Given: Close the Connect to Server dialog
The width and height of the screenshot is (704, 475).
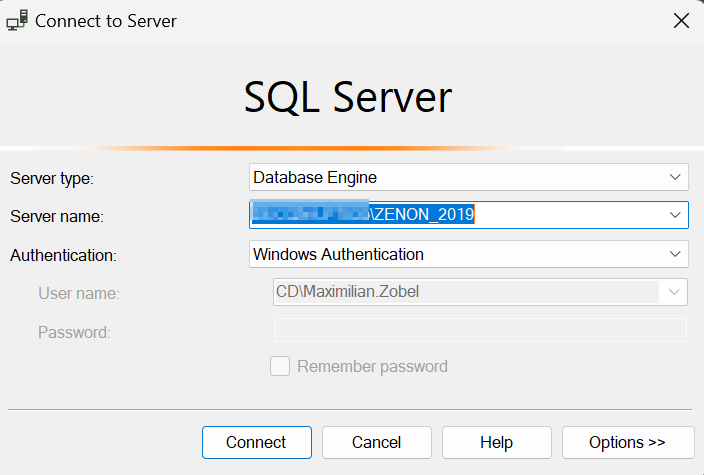Looking at the screenshot, I should pos(680,20).
